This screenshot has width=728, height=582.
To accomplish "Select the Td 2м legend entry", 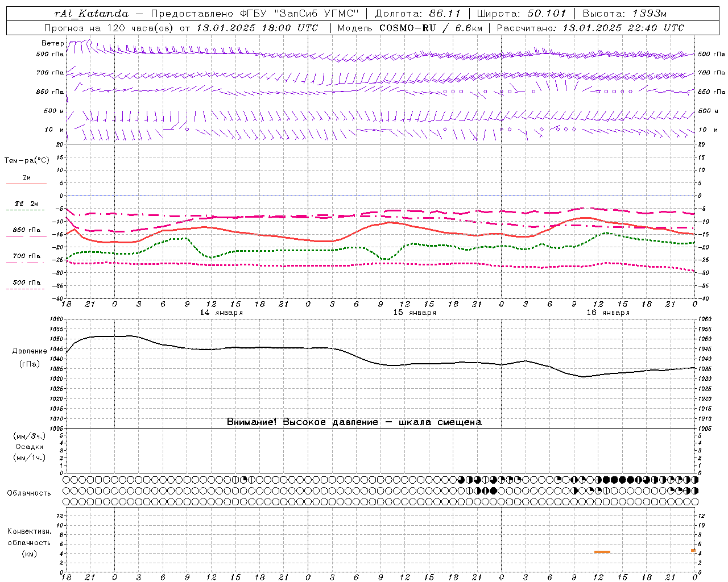I will click(x=26, y=203).
